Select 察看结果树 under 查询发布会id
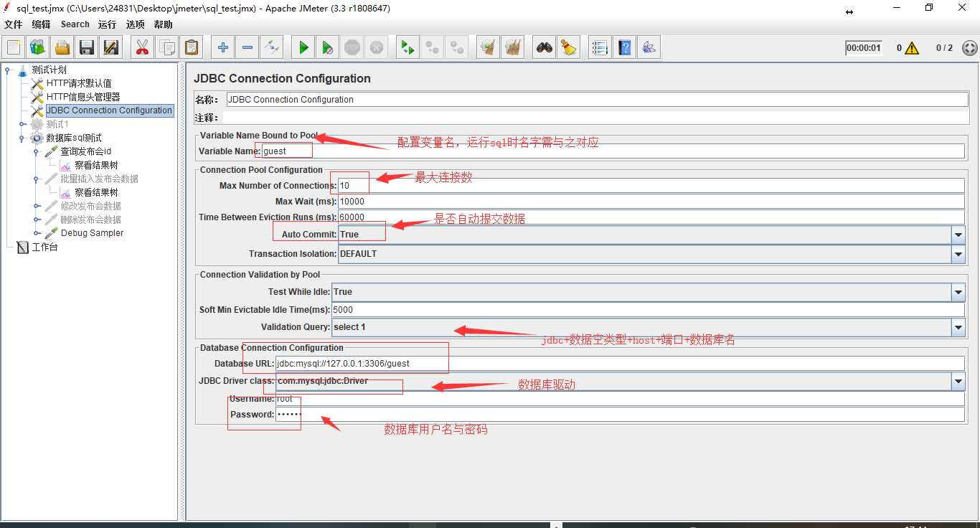Screen dimensions: 980x528 [96, 165]
